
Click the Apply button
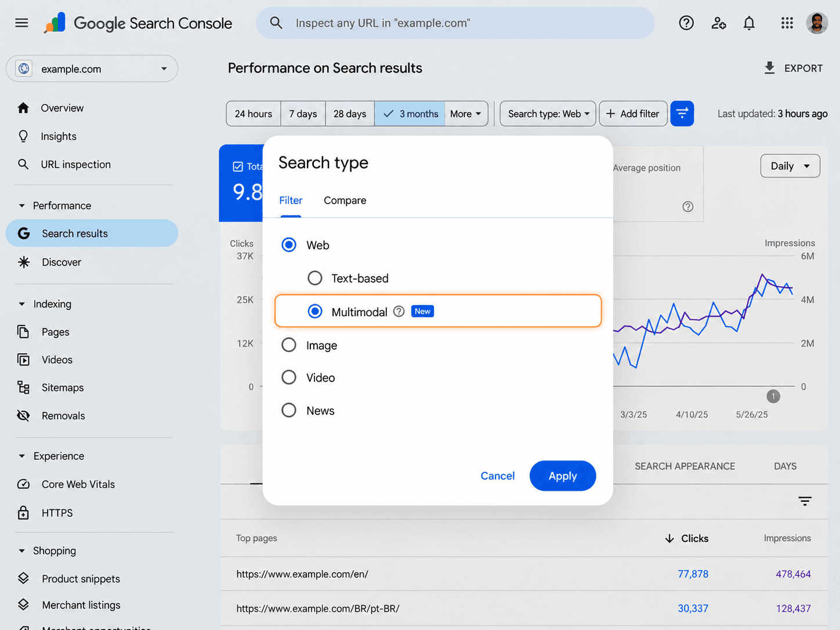tap(563, 476)
